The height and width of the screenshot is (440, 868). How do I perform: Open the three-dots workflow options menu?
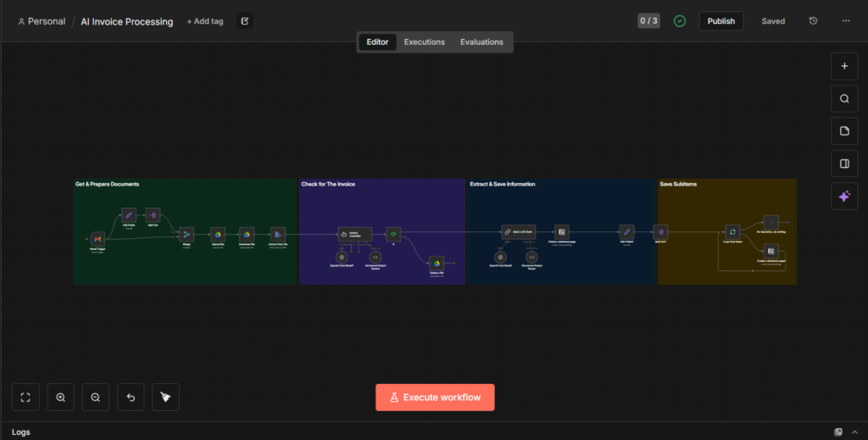pos(845,21)
